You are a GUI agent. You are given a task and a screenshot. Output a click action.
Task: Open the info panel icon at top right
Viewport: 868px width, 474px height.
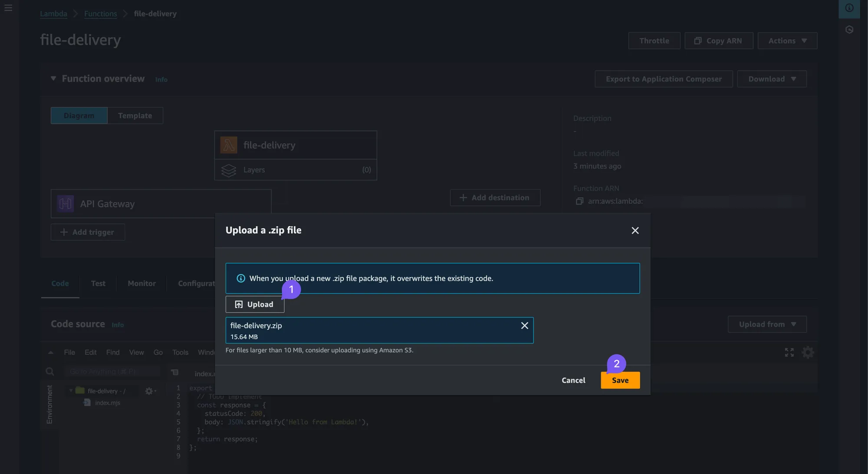coord(849,8)
